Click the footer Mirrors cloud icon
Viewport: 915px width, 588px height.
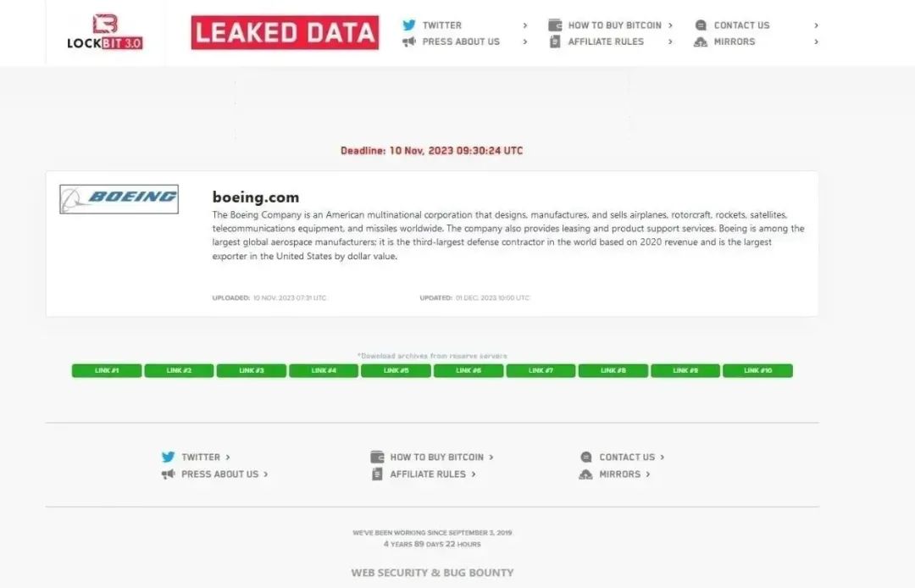click(x=585, y=474)
